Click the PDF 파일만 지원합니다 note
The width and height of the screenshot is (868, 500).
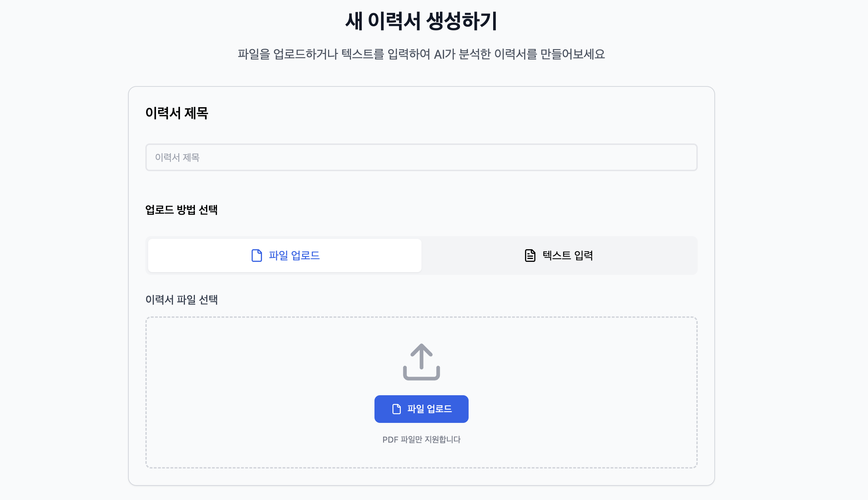pyautogui.click(x=421, y=439)
